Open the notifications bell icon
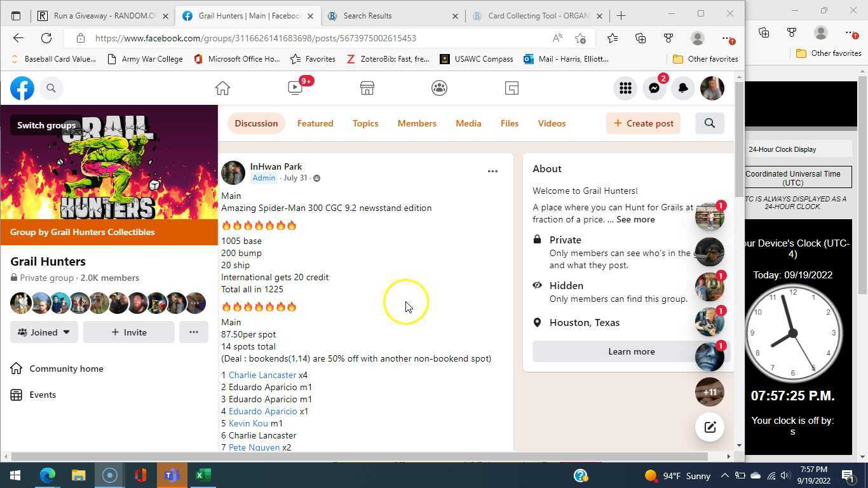868x488 pixels. pos(683,88)
